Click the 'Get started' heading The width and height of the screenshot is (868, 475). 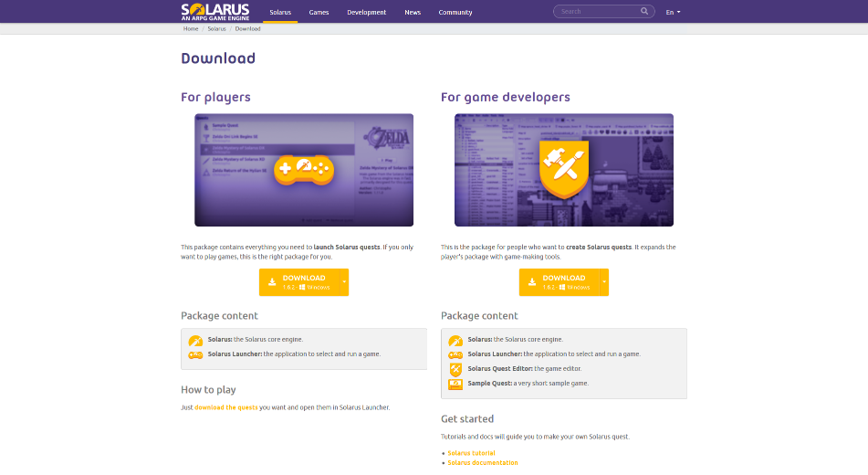pyautogui.click(x=467, y=419)
